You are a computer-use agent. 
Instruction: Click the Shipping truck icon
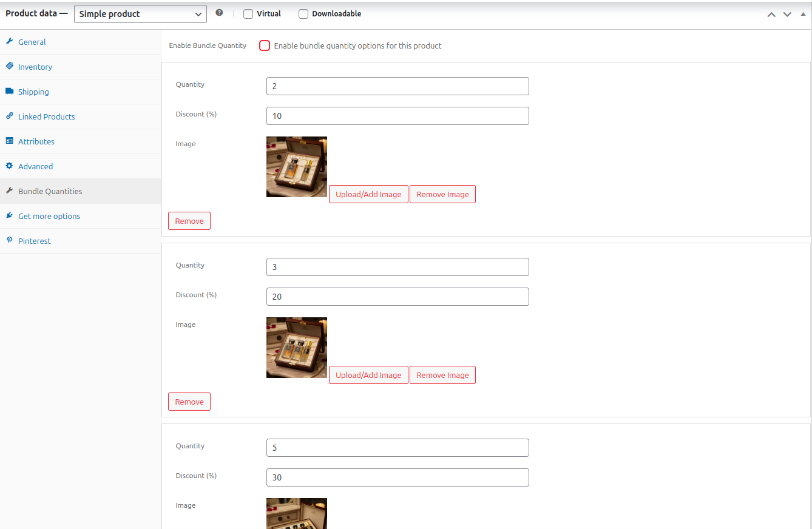(10, 92)
